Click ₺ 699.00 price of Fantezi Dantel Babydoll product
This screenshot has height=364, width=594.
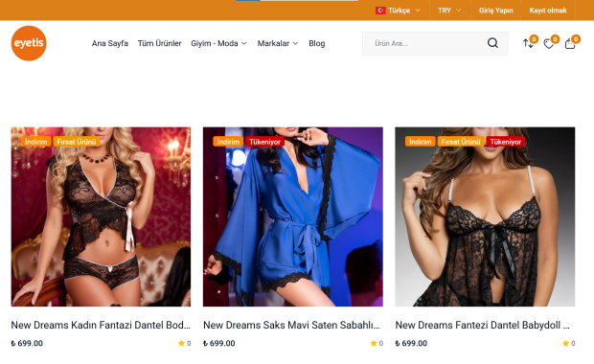tap(411, 343)
